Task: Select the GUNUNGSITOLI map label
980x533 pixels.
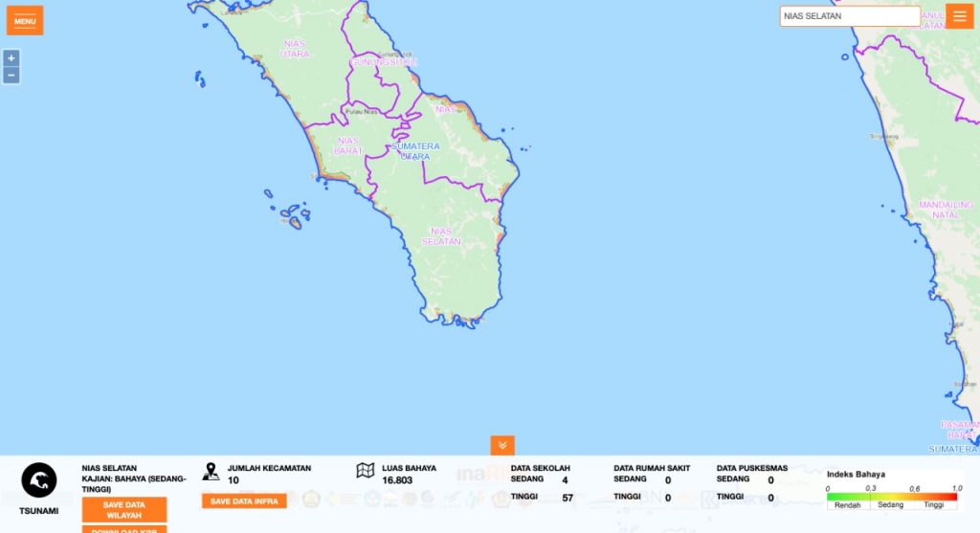Action: coord(383,62)
